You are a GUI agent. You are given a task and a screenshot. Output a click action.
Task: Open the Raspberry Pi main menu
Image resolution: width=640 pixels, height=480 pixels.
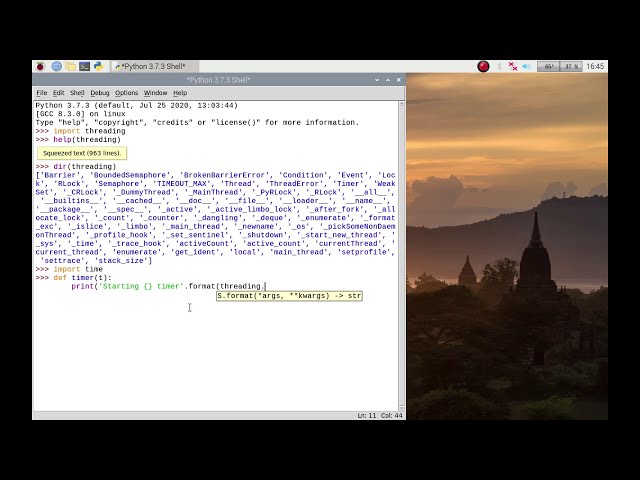pyautogui.click(x=40, y=66)
